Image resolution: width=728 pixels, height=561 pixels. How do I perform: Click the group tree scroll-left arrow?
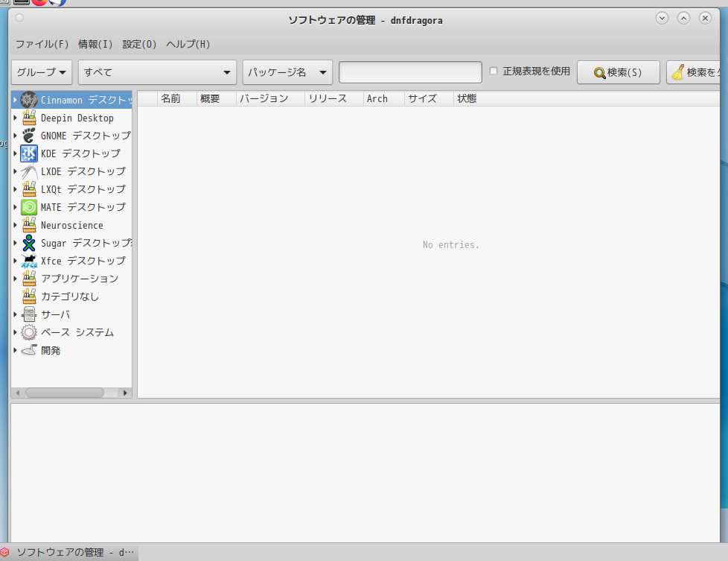tap(18, 393)
